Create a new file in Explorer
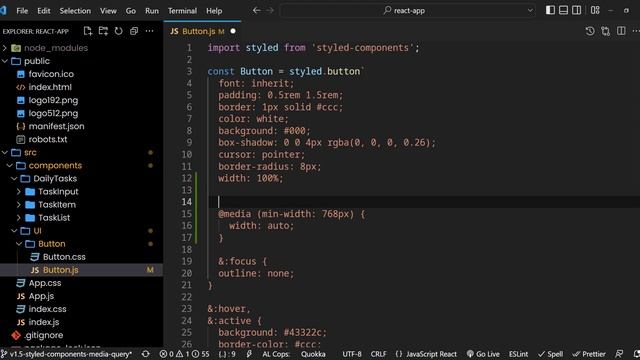640x360 pixels. [x=88, y=31]
